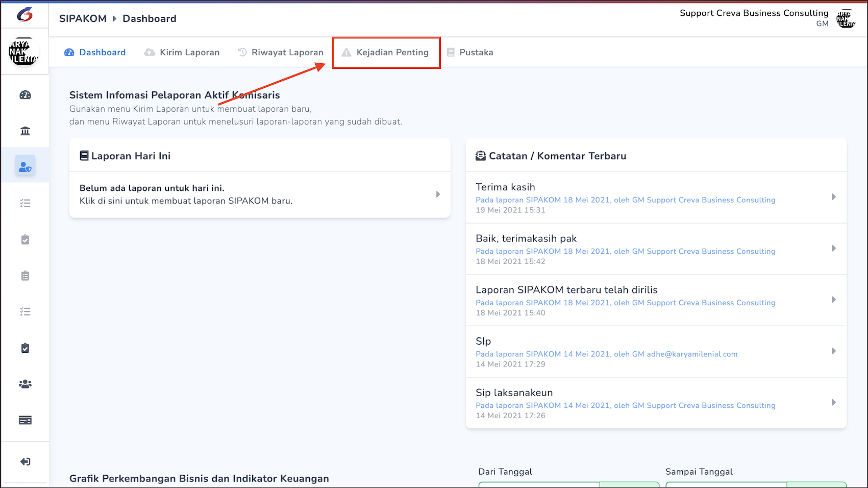Viewport: 868px width, 488px height.
Task: Open the first task-list sidebar icon
Action: [25, 203]
